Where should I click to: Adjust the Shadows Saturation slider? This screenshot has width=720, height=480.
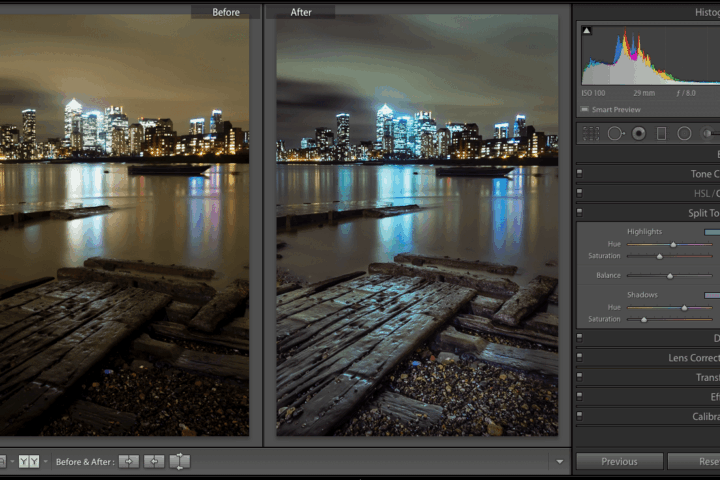644,319
